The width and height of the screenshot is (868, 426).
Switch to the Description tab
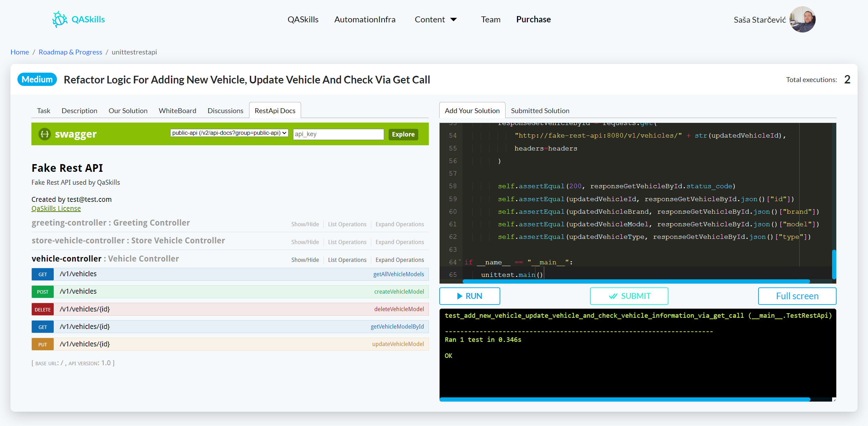pos(80,111)
